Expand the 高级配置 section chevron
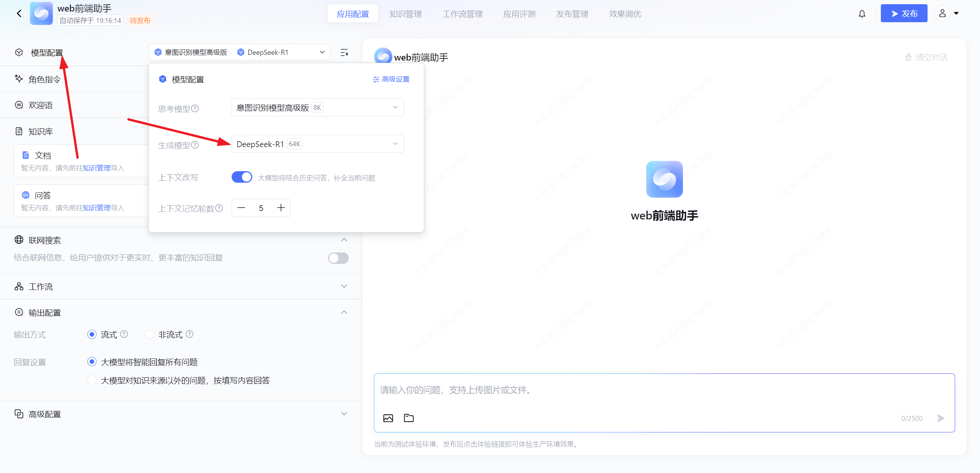 click(x=344, y=414)
